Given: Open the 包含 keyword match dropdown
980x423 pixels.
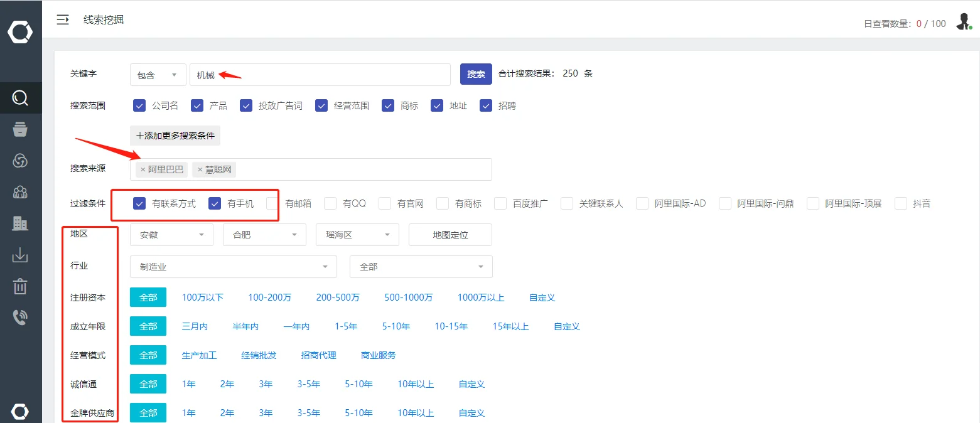Looking at the screenshot, I should 158,75.
